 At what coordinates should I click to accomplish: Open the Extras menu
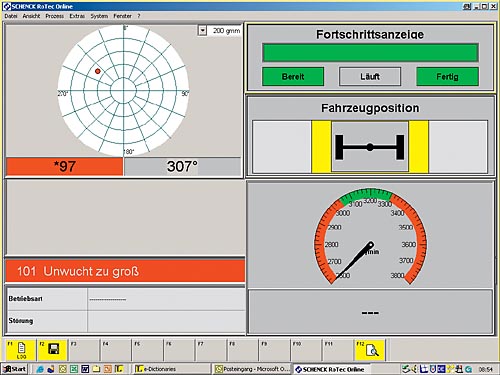(x=77, y=16)
